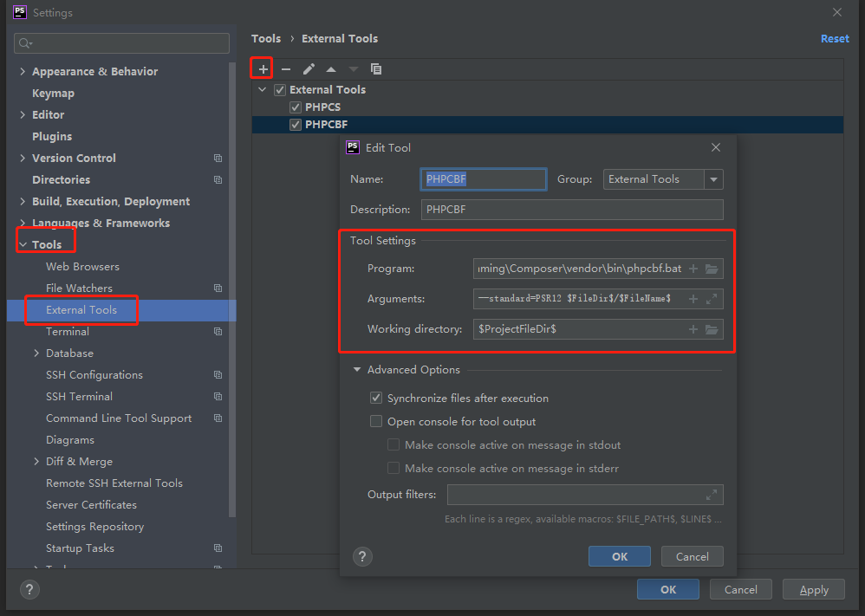Insert macro into Arguments field
The image size is (865, 616).
693,299
